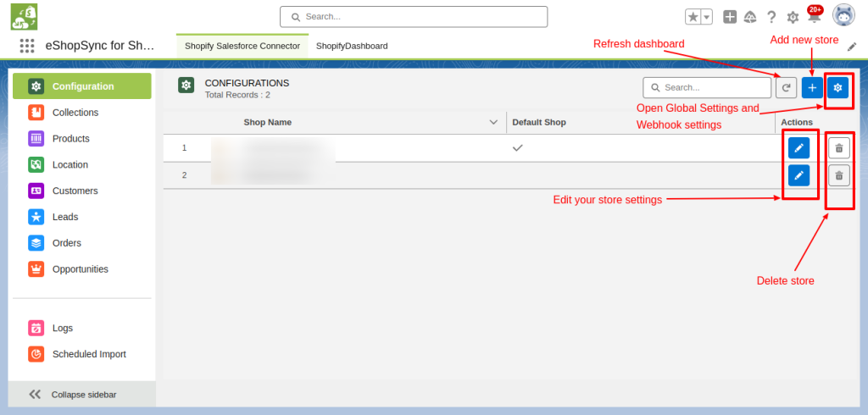
Task: Open the user profile avatar
Action: coord(843,15)
